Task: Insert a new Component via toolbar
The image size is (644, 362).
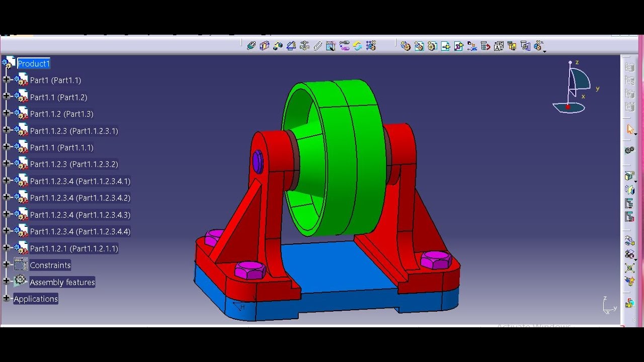Action: [406, 46]
